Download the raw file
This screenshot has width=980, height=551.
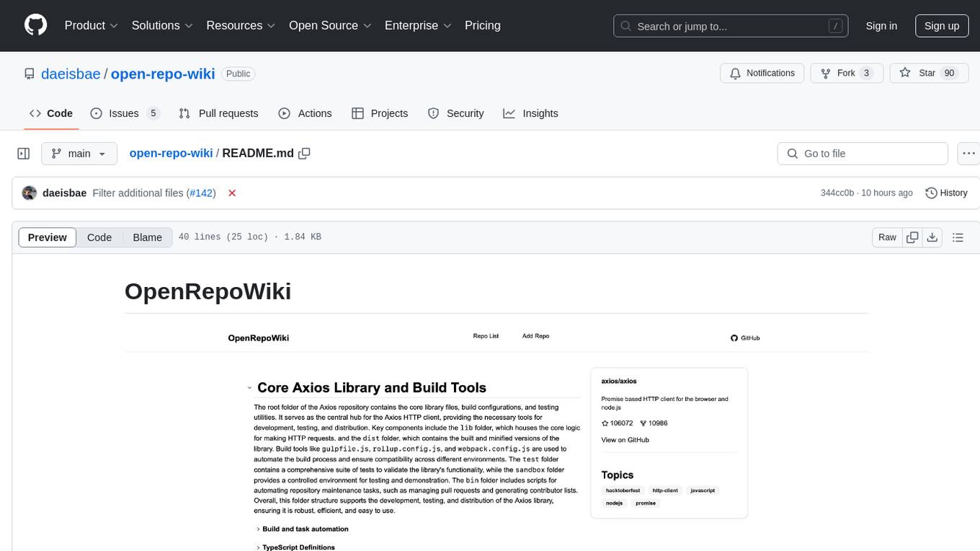(932, 237)
